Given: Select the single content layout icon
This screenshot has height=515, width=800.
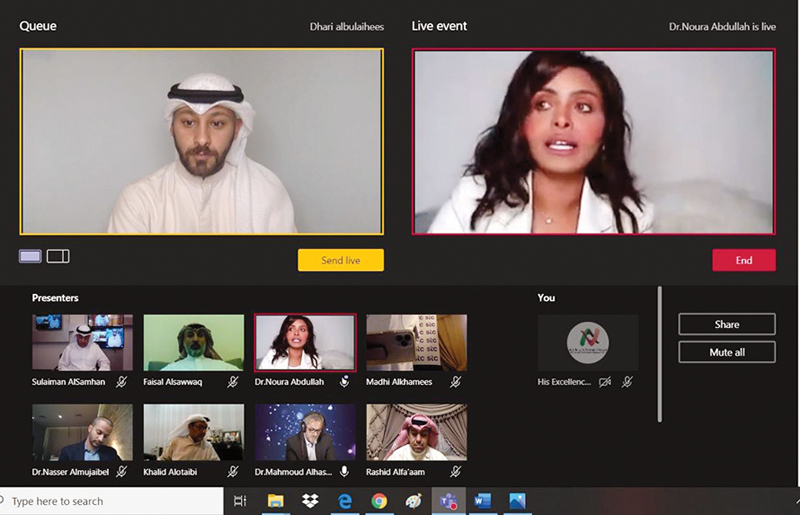Looking at the screenshot, I should pos(30,256).
